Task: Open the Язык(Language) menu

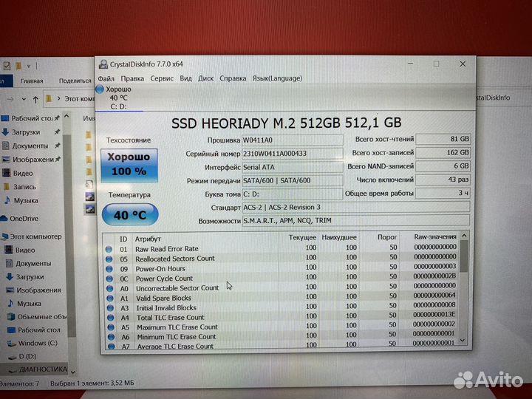Action: tap(277, 79)
